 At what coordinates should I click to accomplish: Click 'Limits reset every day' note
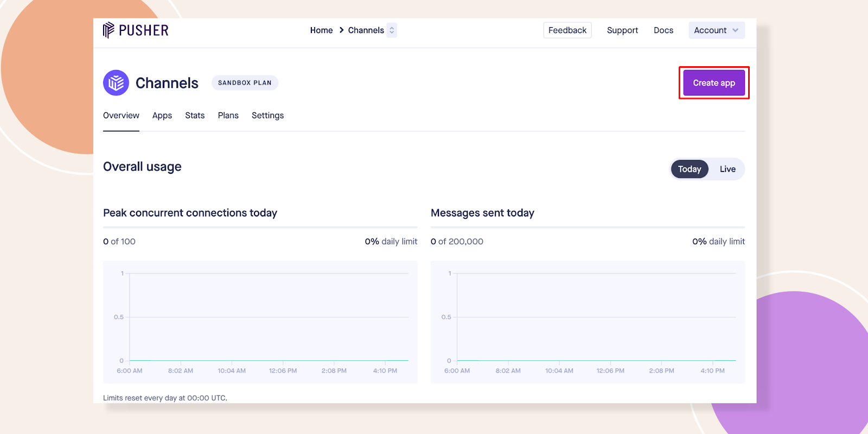(165, 398)
